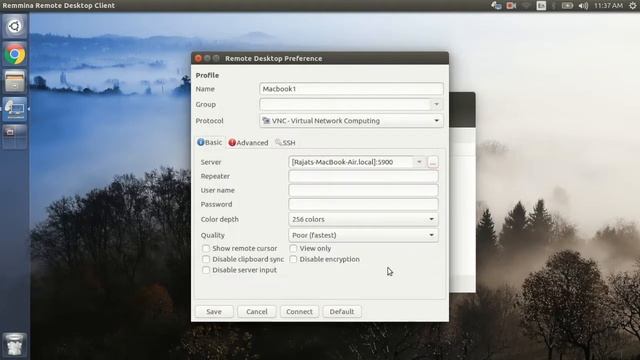
Task: Open the Trash in the dock
Action: (x=15, y=345)
